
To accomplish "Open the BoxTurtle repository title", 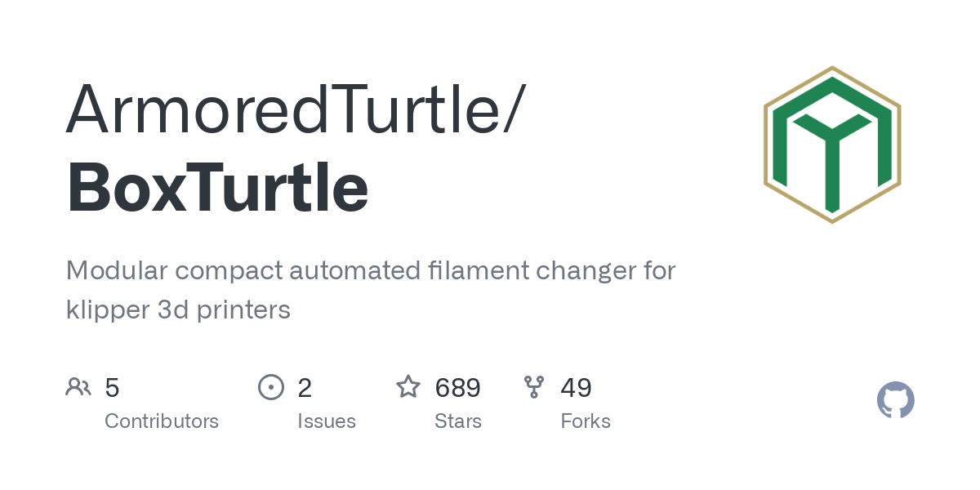I will pyautogui.click(x=217, y=187).
